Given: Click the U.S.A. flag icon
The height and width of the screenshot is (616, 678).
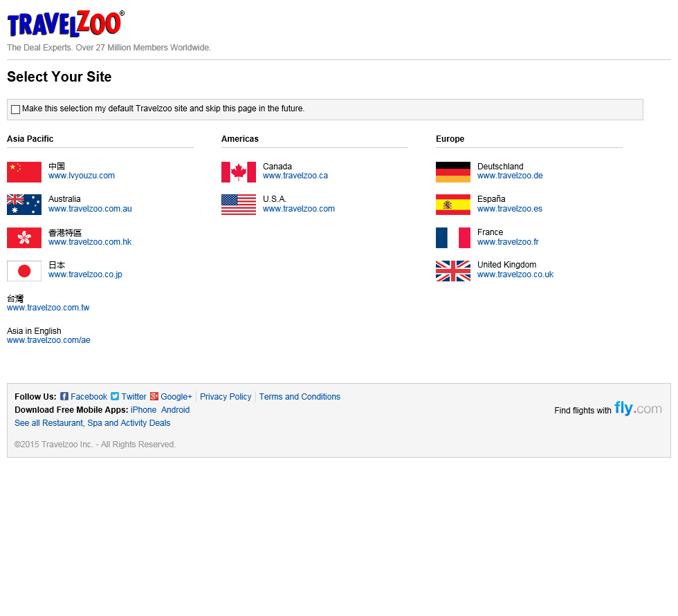Looking at the screenshot, I should point(239,205).
